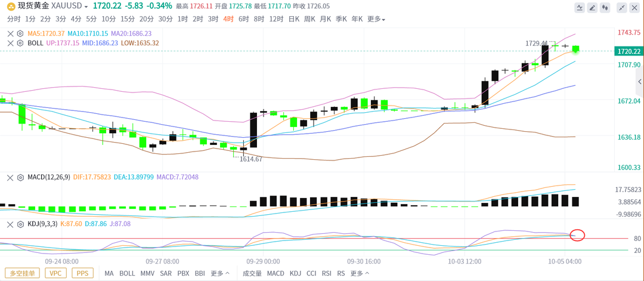This screenshot has width=644, height=281.
Task: Select the 3分 timeframe
Action: [61, 19]
